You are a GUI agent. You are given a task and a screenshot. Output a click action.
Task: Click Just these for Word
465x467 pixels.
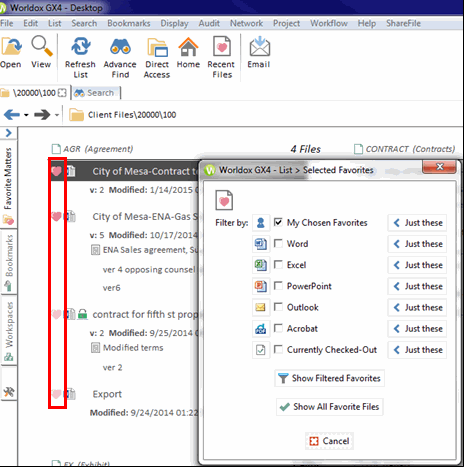(418, 244)
